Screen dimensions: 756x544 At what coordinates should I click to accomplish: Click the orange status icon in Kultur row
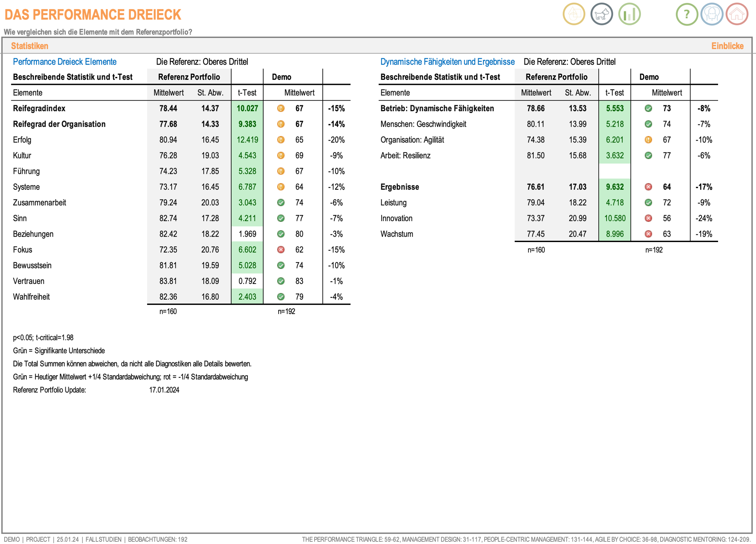pos(281,155)
